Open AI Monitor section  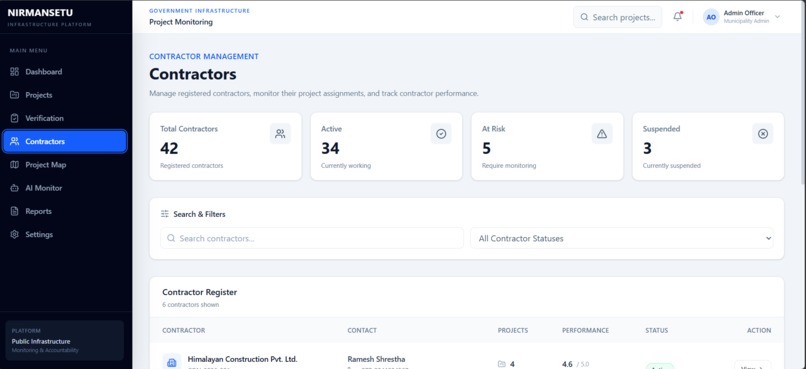pos(65,188)
